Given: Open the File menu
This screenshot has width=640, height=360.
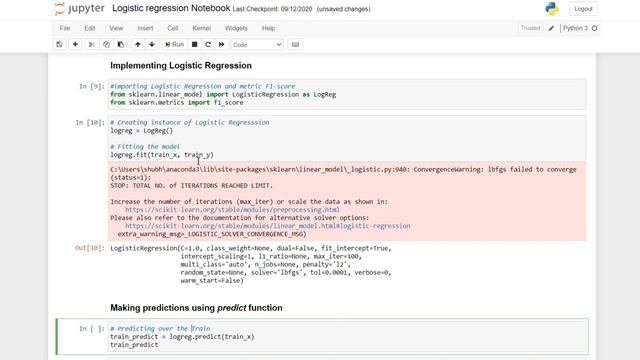Looking at the screenshot, I should point(65,28).
